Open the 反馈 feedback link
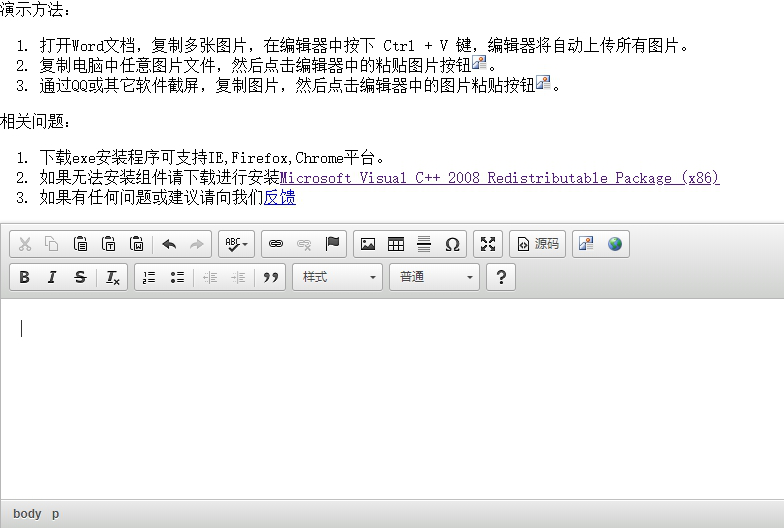 [x=280, y=198]
